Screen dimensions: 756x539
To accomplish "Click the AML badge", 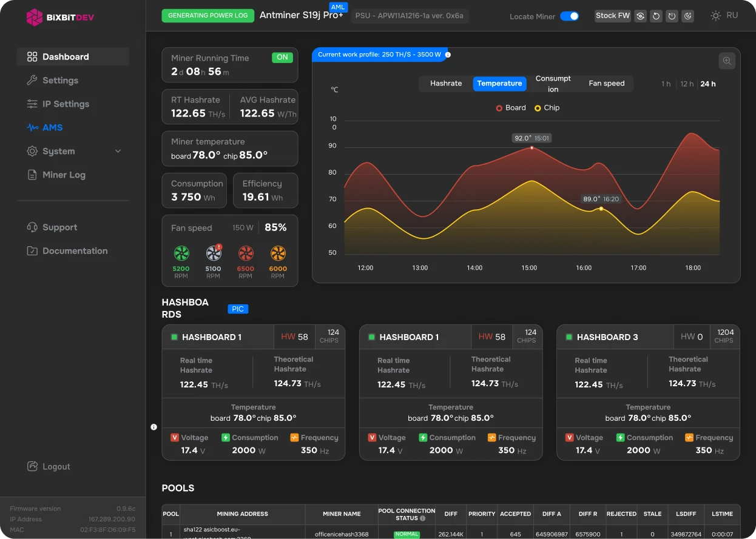I will 337,6.
